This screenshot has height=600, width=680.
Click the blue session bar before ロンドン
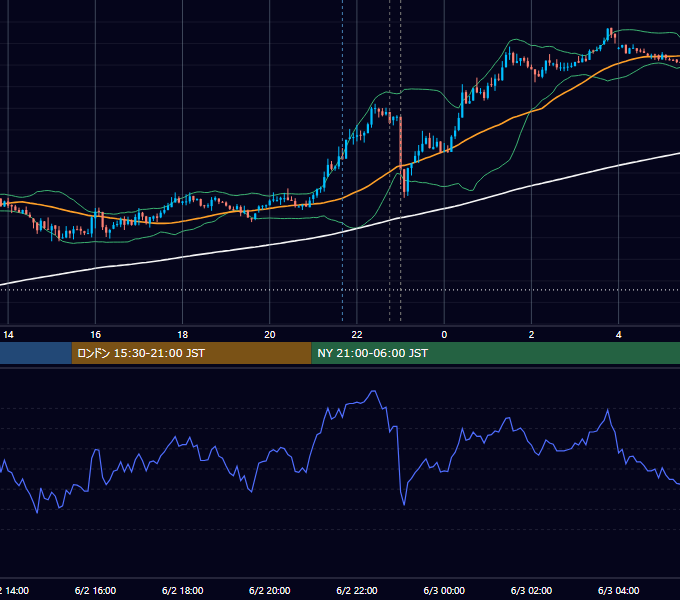coord(36,353)
